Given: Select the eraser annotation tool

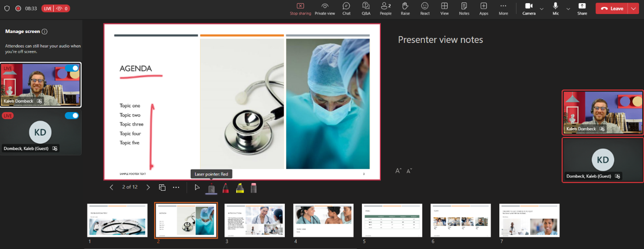Looking at the screenshot, I should (254, 188).
